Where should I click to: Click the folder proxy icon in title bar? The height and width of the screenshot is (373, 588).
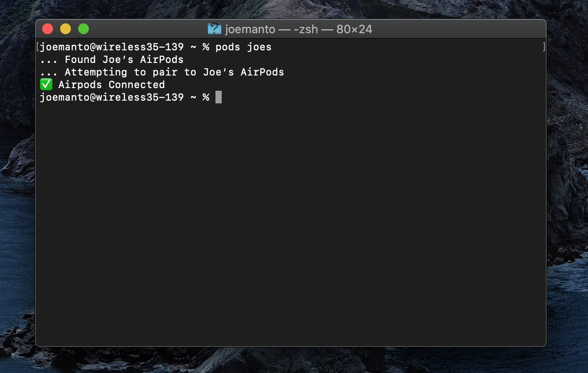point(215,29)
